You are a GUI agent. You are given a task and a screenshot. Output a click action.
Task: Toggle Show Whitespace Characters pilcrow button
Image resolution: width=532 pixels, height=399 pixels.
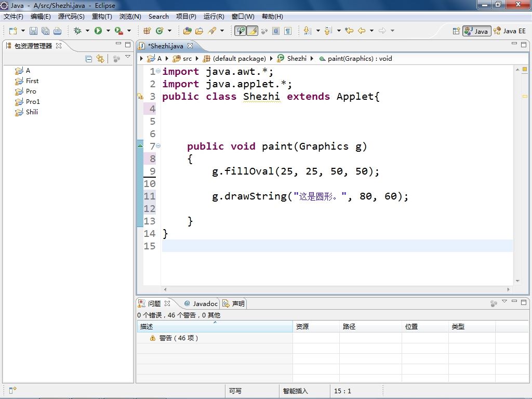[x=288, y=31]
